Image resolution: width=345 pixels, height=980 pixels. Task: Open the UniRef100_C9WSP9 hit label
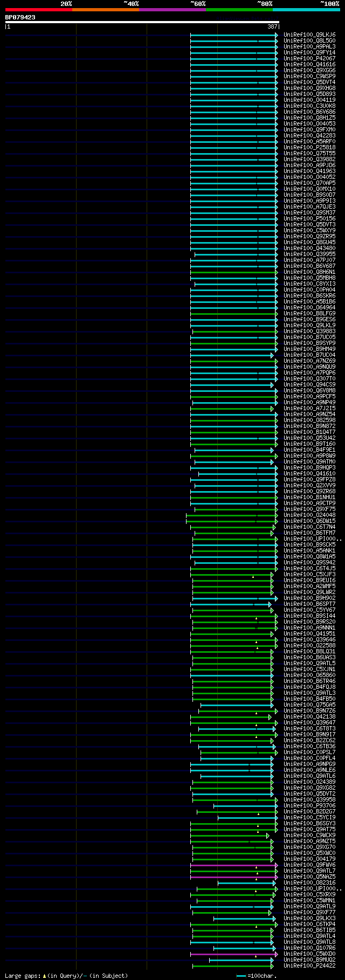pos(309,77)
